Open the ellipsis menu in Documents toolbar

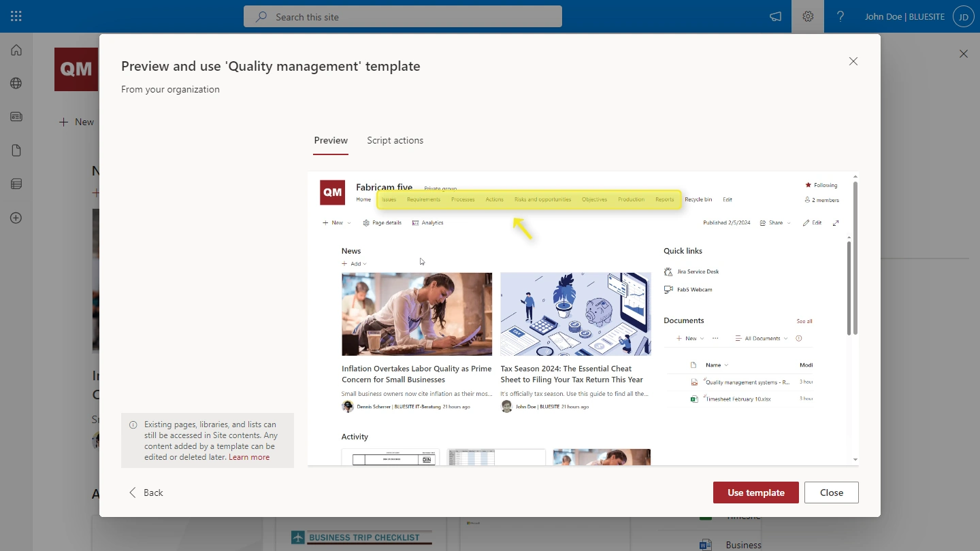pyautogui.click(x=715, y=338)
